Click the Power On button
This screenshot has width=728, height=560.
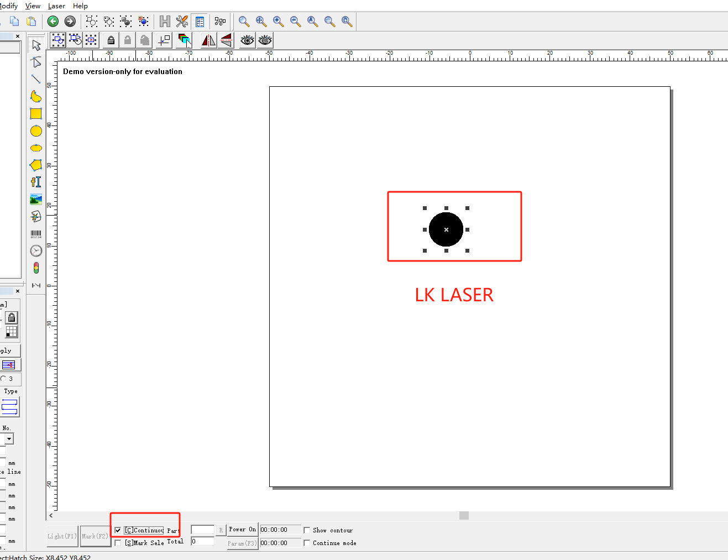pos(242,530)
